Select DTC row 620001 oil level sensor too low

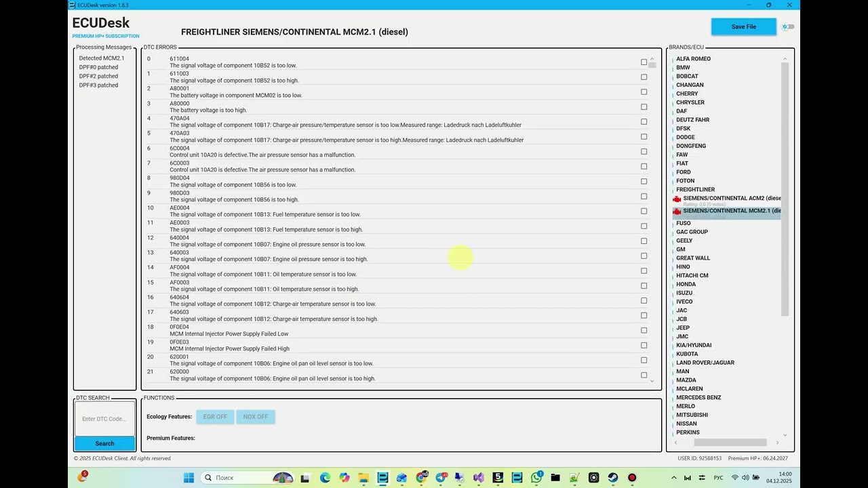397,361
